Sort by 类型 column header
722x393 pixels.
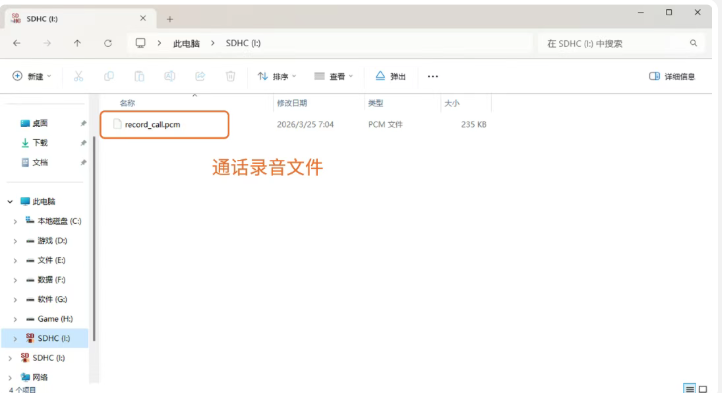pos(376,103)
